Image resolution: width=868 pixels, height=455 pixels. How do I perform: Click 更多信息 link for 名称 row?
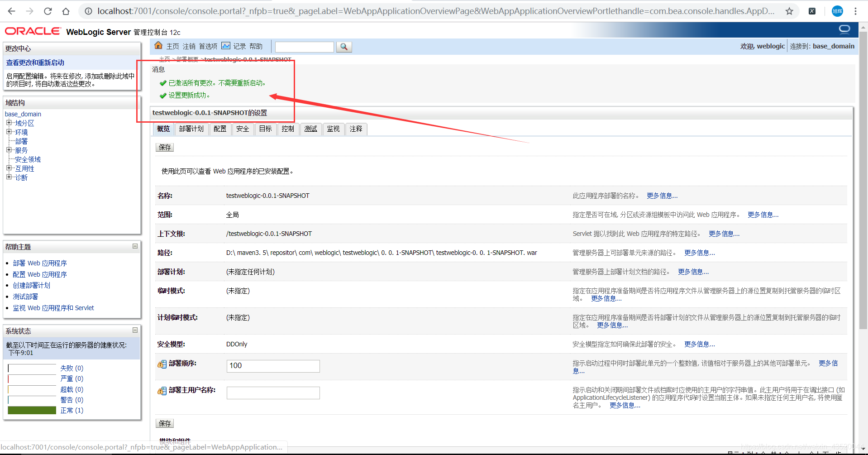tap(662, 196)
